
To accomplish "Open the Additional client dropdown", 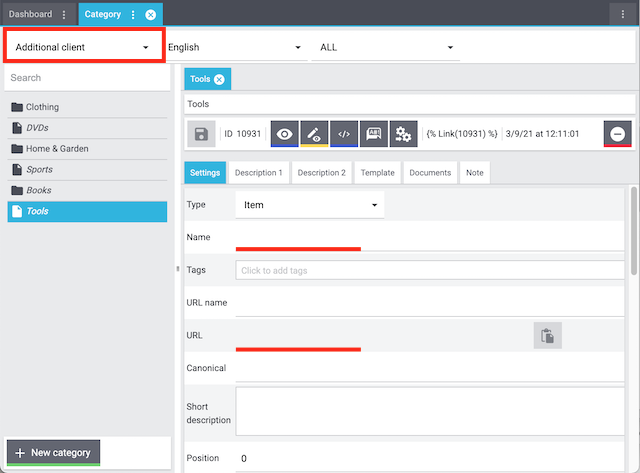I will (x=84, y=47).
